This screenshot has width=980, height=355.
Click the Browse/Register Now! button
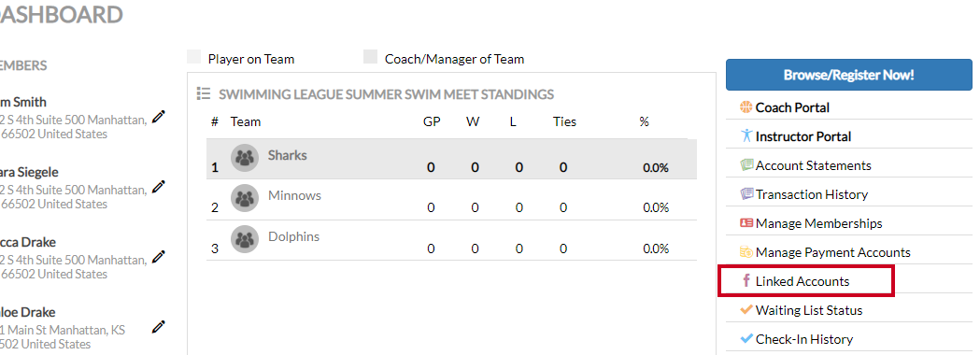pos(849,75)
